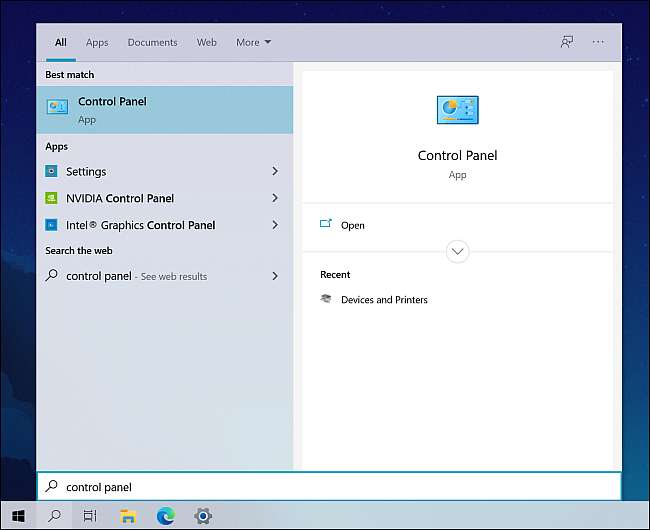
Task: Click the taskbar search magnifier icon
Action: click(x=54, y=516)
